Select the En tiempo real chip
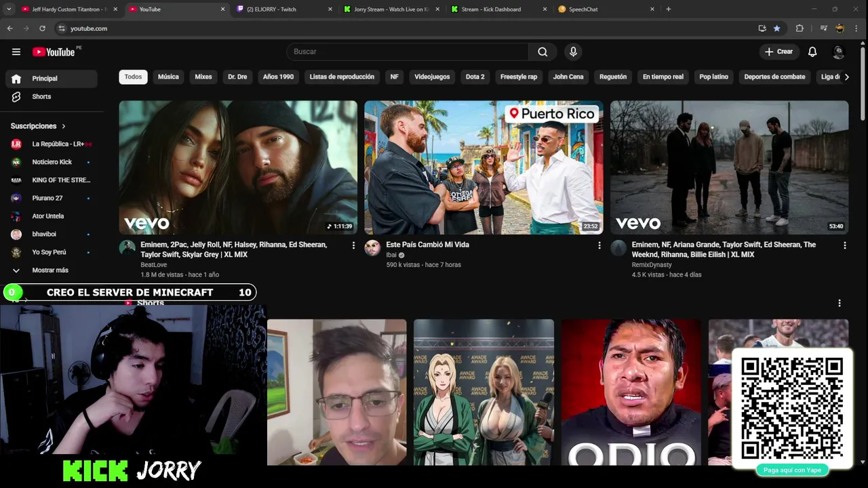 663,77
